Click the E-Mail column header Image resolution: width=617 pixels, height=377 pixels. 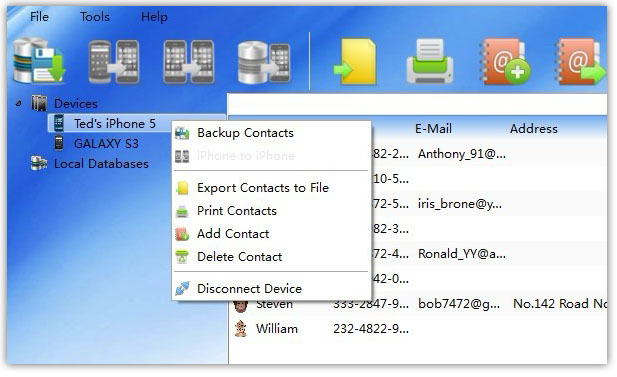tap(433, 129)
